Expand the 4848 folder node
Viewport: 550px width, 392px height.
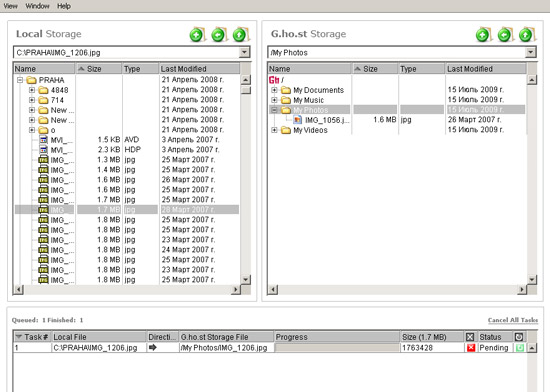(x=32, y=90)
